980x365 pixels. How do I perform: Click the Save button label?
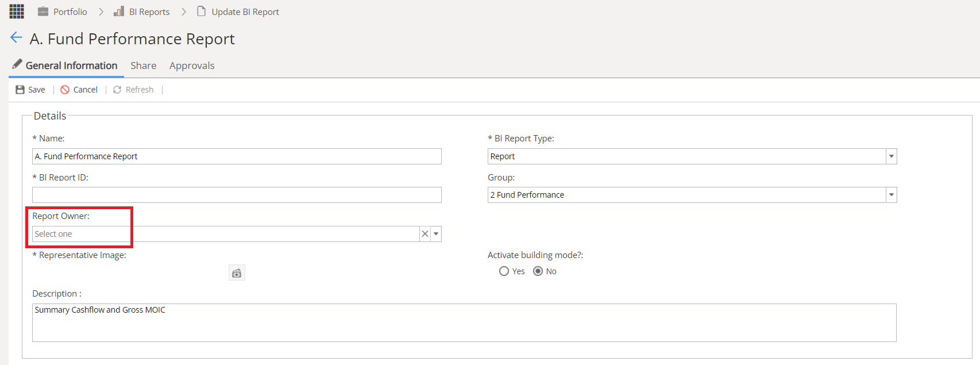(x=37, y=90)
